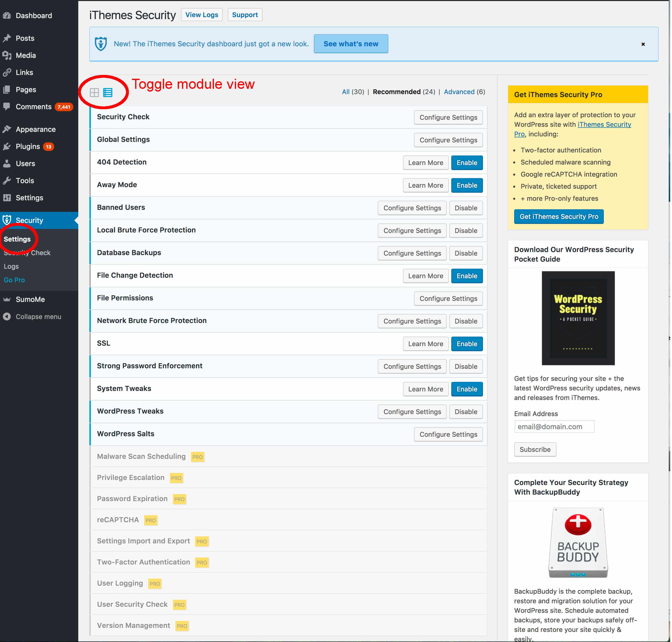
Task: Learn More about 404 Detection
Action: pos(426,163)
